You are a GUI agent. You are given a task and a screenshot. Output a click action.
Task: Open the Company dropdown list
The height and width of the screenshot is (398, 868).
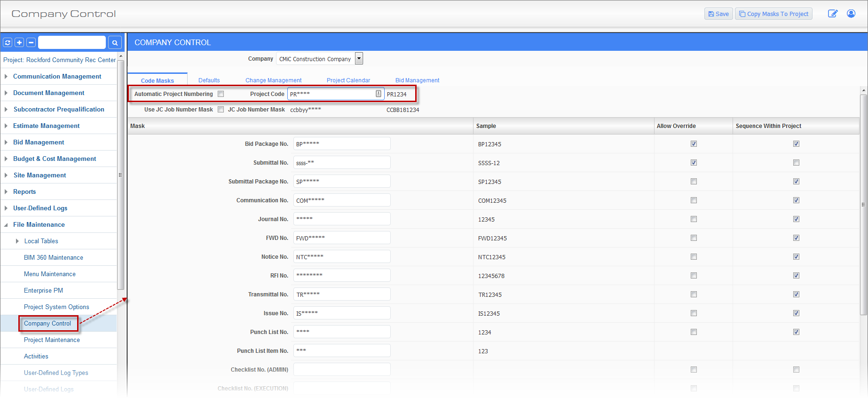point(359,59)
